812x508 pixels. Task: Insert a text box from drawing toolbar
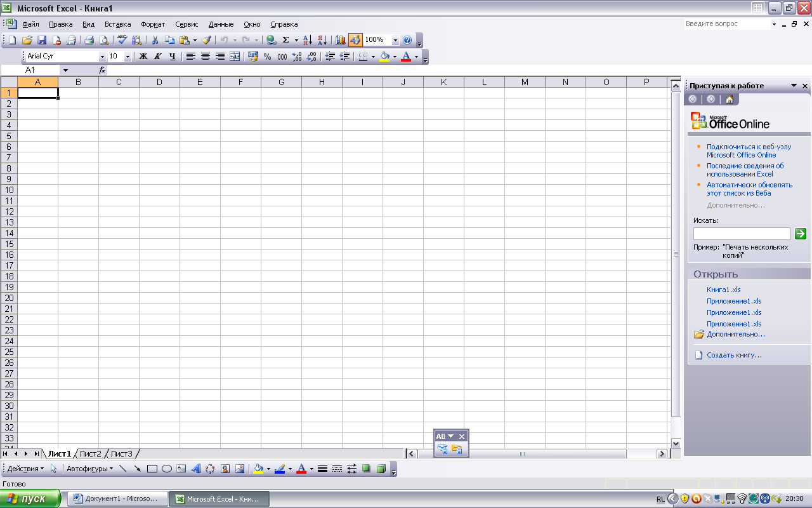tap(181, 469)
